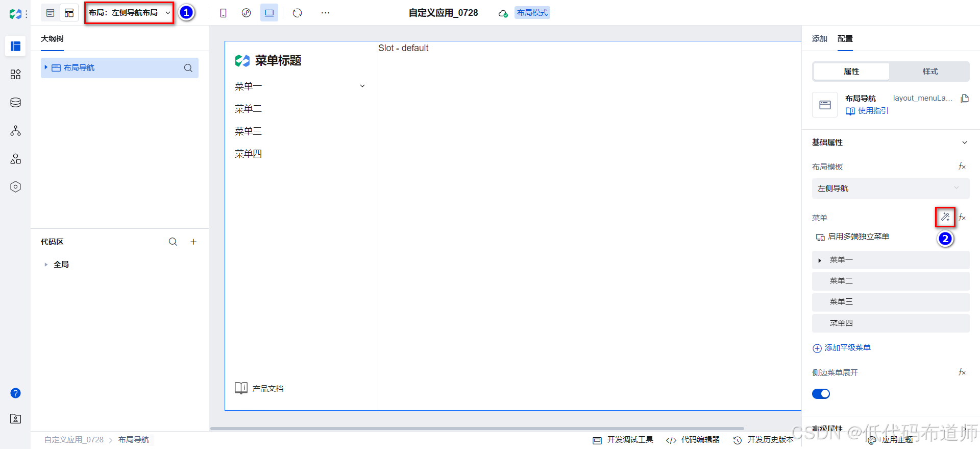Image resolution: width=980 pixels, height=449 pixels.
Task: Click 自定义应用_0728 breadcrumb
Action: click(x=73, y=440)
